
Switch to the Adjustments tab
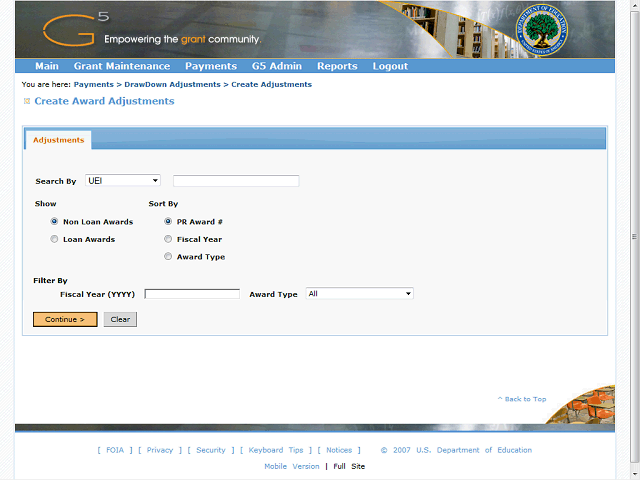(58, 140)
